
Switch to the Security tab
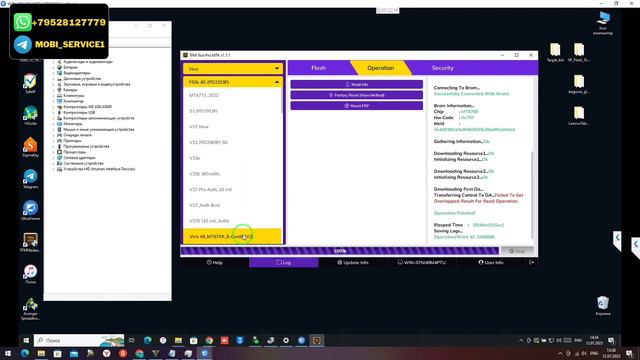[442, 68]
